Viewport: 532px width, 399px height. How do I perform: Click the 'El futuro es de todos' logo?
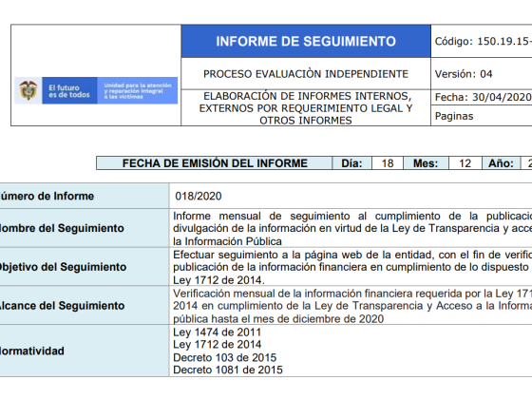[69, 90]
